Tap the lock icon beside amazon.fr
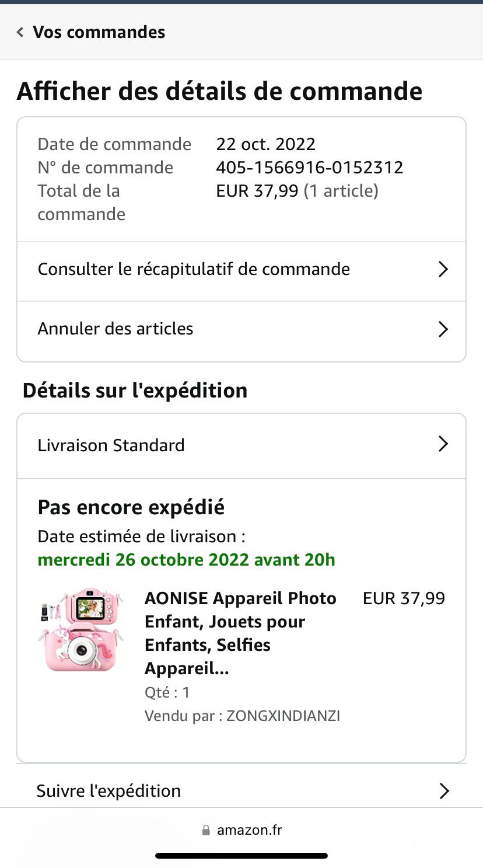Screen dimensions: 483x868 point(206,830)
